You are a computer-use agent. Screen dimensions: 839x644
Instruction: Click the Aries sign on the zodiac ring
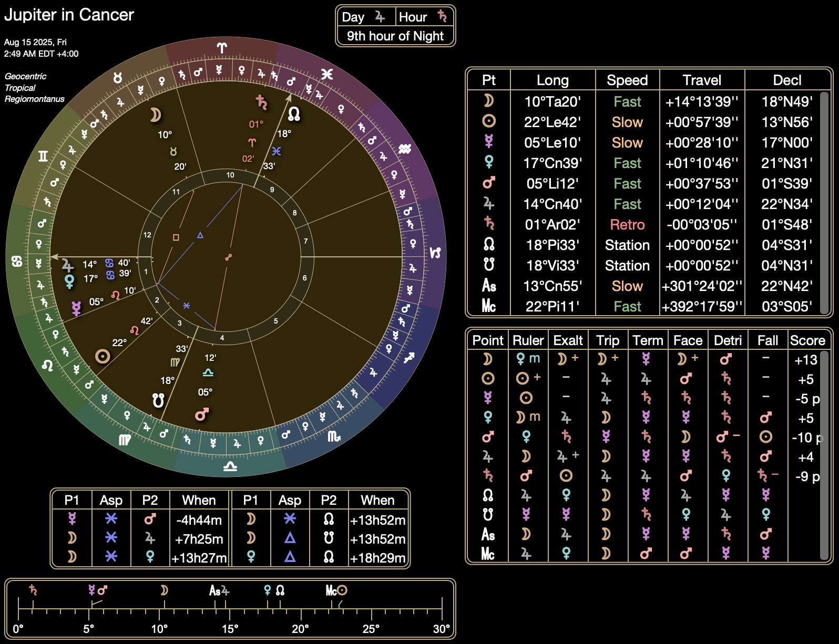[x=222, y=48]
